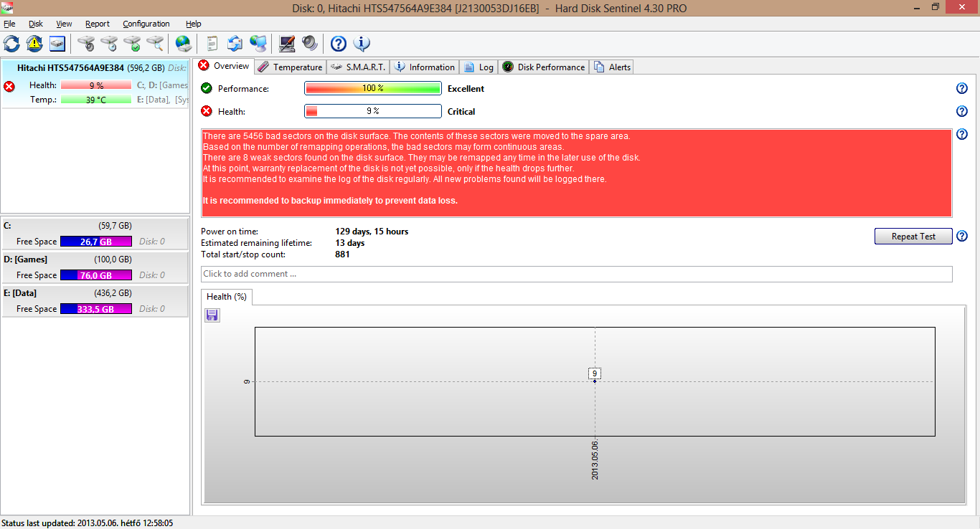The image size is (980, 529).
Task: Click the sidebar Health 9 % bar
Action: pyautogui.click(x=96, y=85)
